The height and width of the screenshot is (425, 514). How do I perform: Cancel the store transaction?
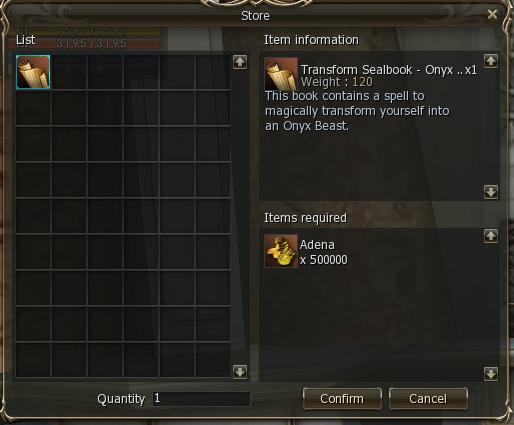coord(428,399)
